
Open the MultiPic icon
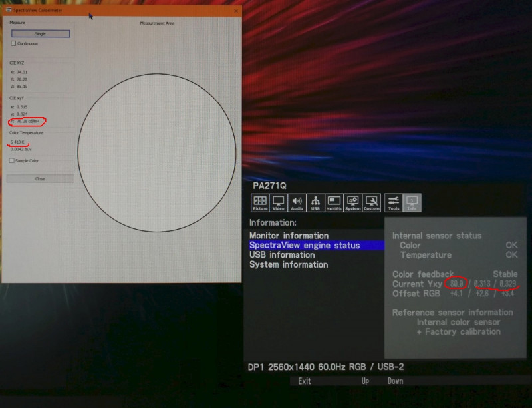point(334,202)
